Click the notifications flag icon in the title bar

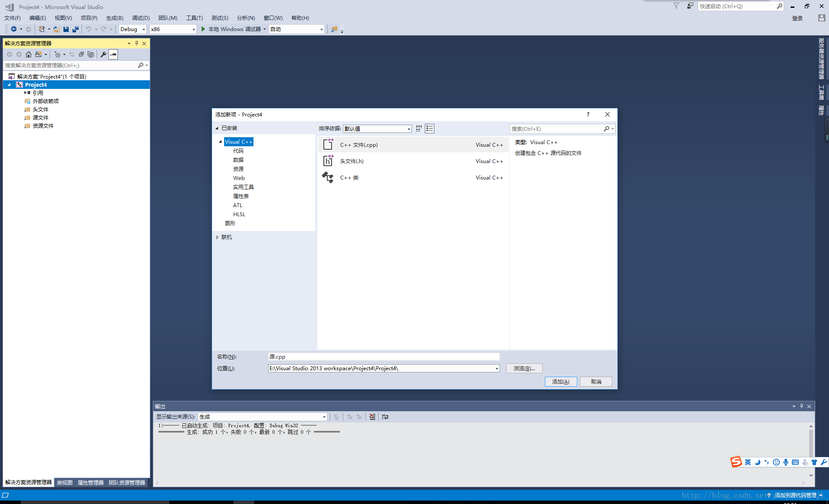676,6
